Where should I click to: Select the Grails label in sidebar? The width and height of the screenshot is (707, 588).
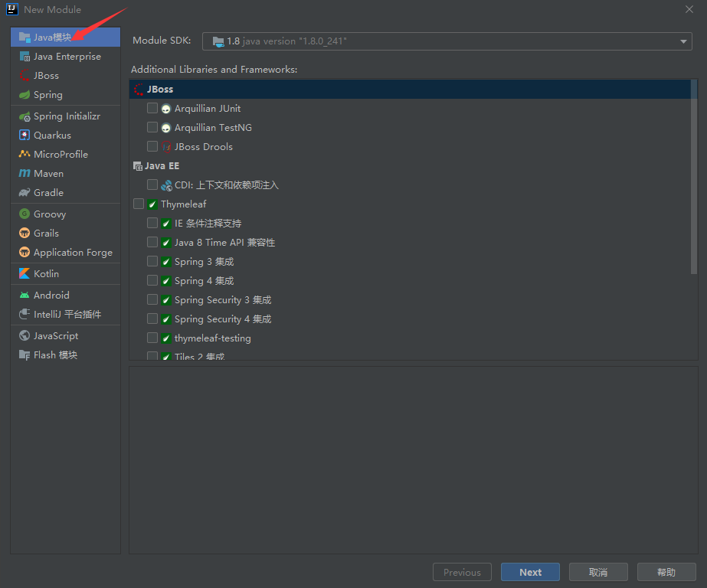pyautogui.click(x=46, y=233)
